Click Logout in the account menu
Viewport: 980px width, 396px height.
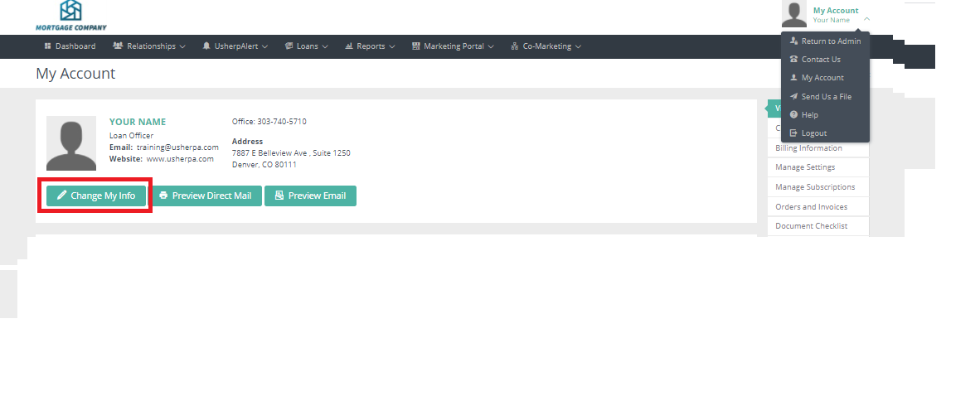click(813, 133)
